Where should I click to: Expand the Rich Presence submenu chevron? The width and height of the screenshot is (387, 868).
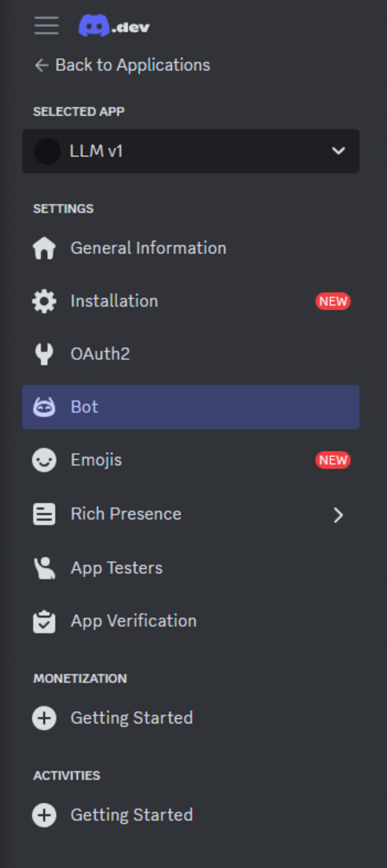tap(338, 515)
